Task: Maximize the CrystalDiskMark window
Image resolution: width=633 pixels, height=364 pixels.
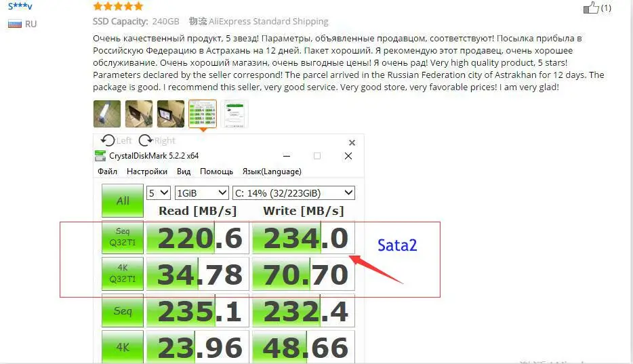Action: pyautogui.click(x=317, y=156)
